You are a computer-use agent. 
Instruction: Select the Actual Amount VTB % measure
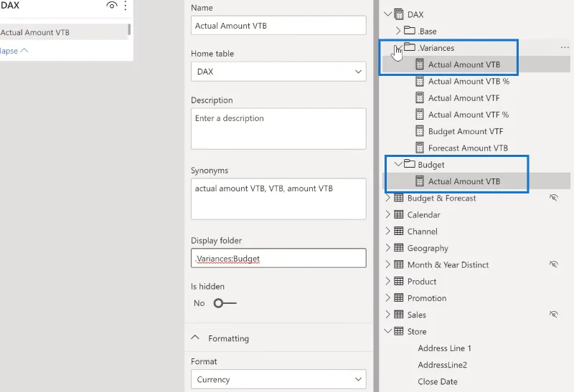click(x=469, y=81)
